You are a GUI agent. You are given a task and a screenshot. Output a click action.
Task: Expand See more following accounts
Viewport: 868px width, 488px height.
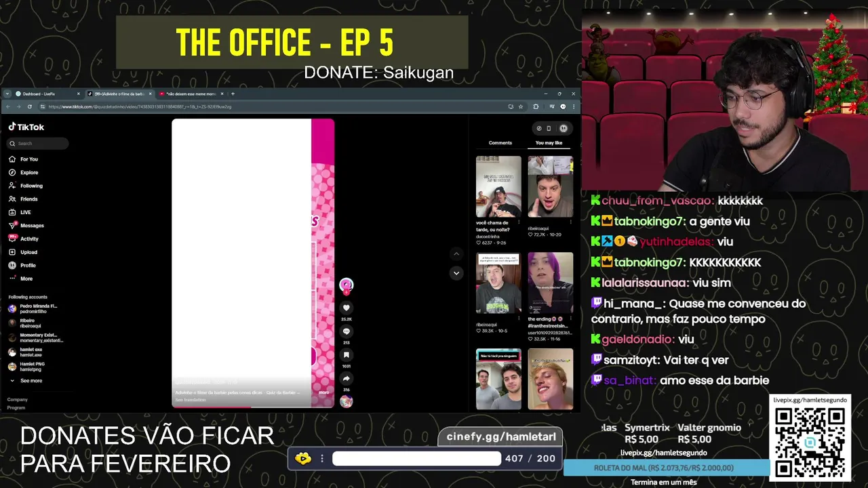point(26,381)
